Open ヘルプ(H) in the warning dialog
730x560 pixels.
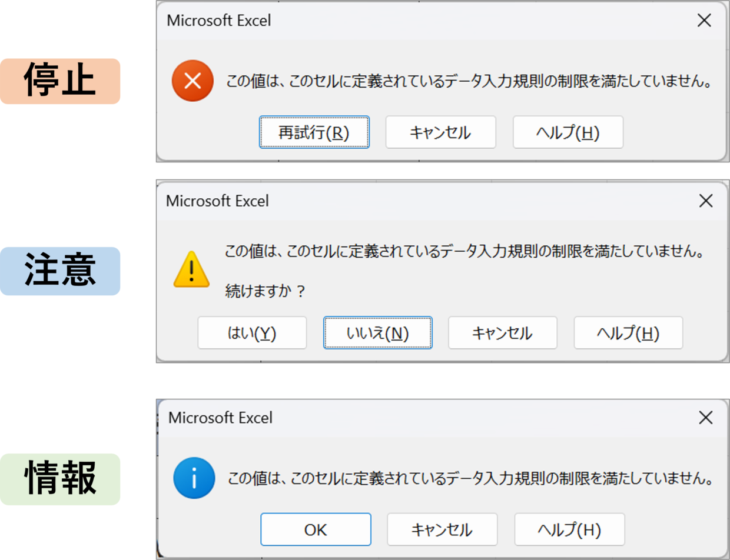[x=628, y=333]
